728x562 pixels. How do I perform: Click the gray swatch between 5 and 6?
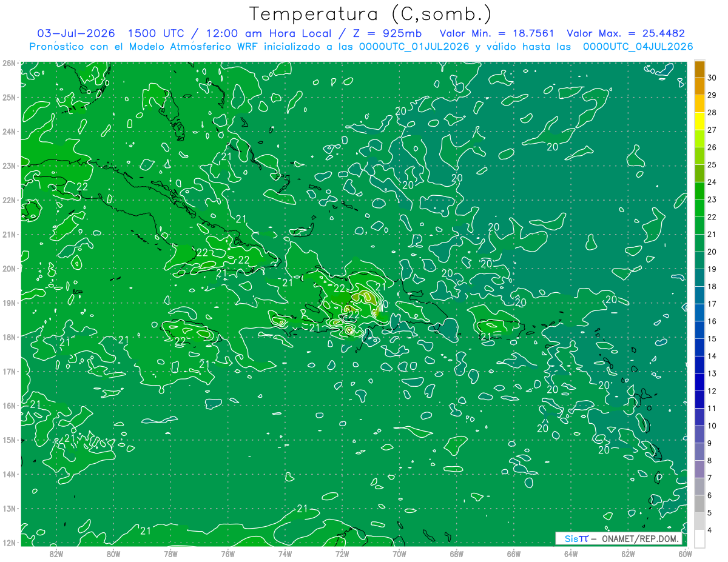[699, 504]
